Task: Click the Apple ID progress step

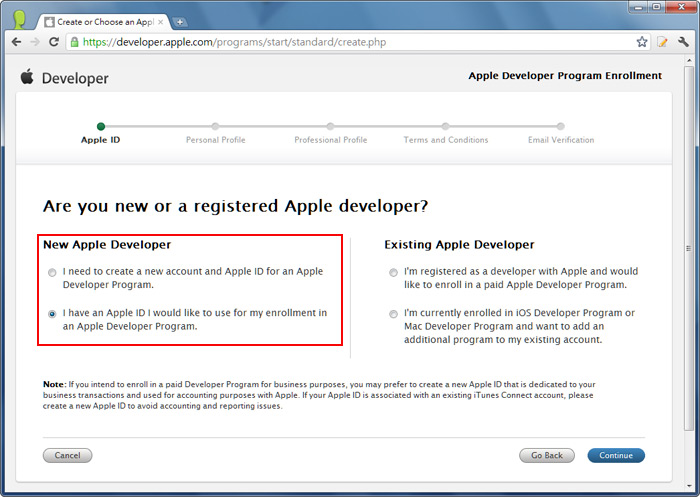Action: (x=100, y=134)
